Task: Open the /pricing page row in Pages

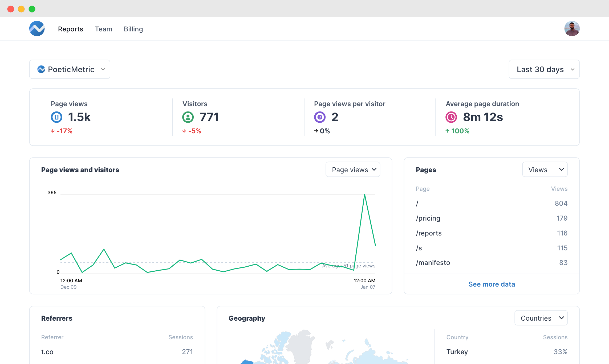Action: (x=428, y=218)
